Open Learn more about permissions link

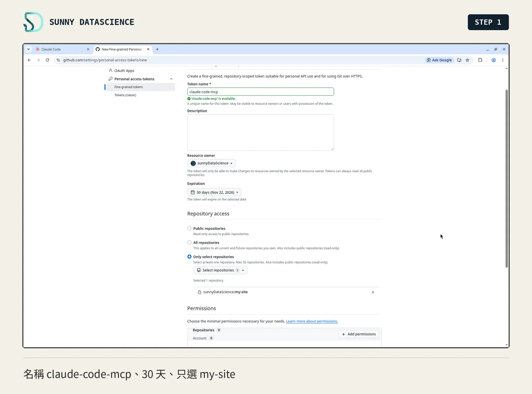(312, 321)
